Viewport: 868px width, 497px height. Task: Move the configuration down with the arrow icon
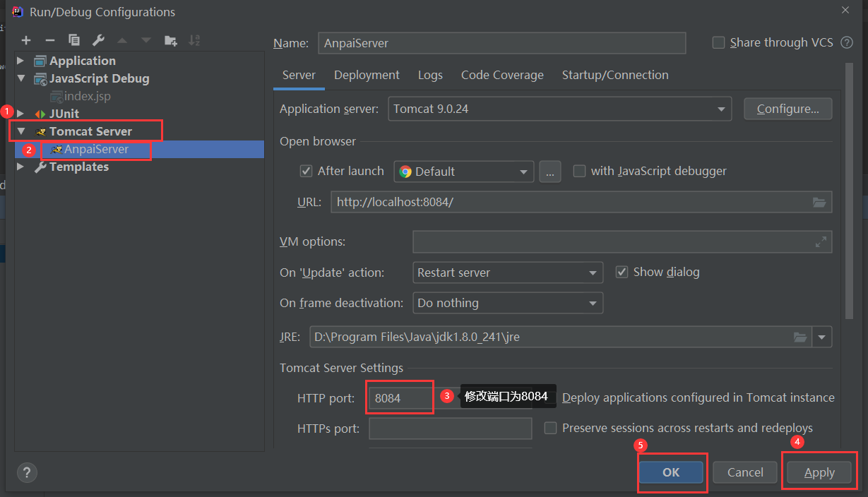[146, 41]
